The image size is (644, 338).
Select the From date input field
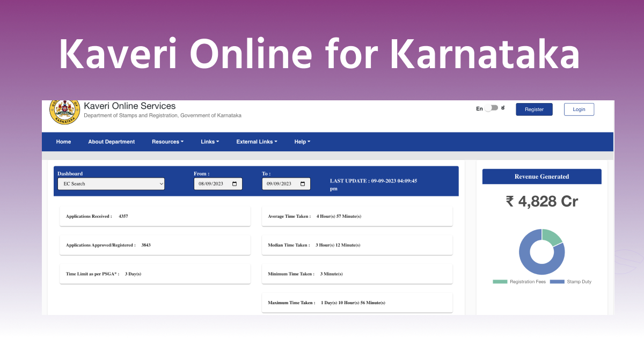coord(215,183)
